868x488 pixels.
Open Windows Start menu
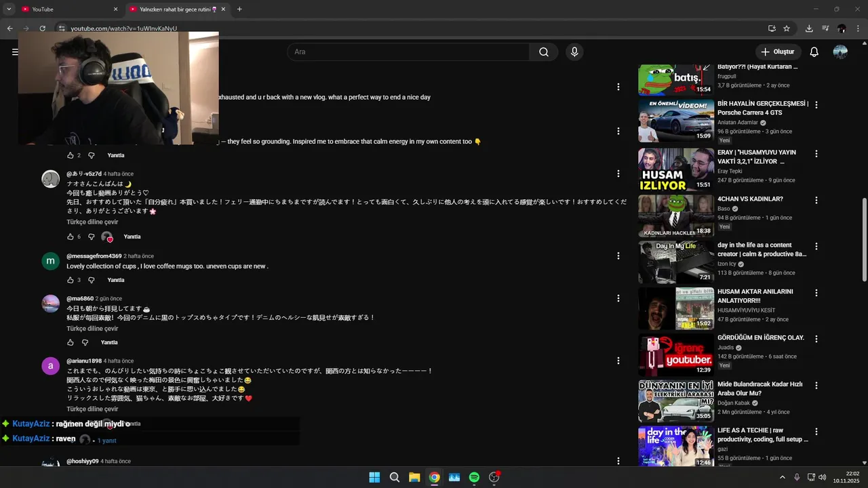[x=374, y=477]
